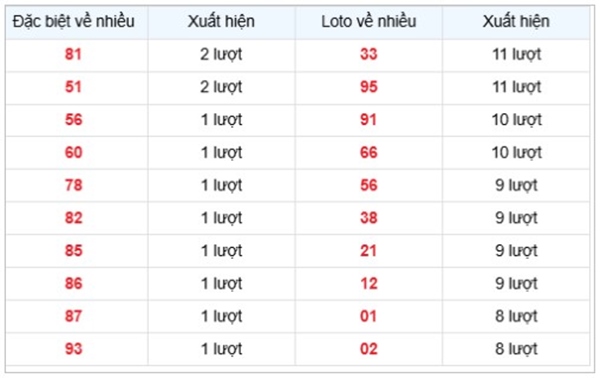This screenshot has height=378, width=600.
Task: Select red number 51 in special column
Action: pos(73,87)
